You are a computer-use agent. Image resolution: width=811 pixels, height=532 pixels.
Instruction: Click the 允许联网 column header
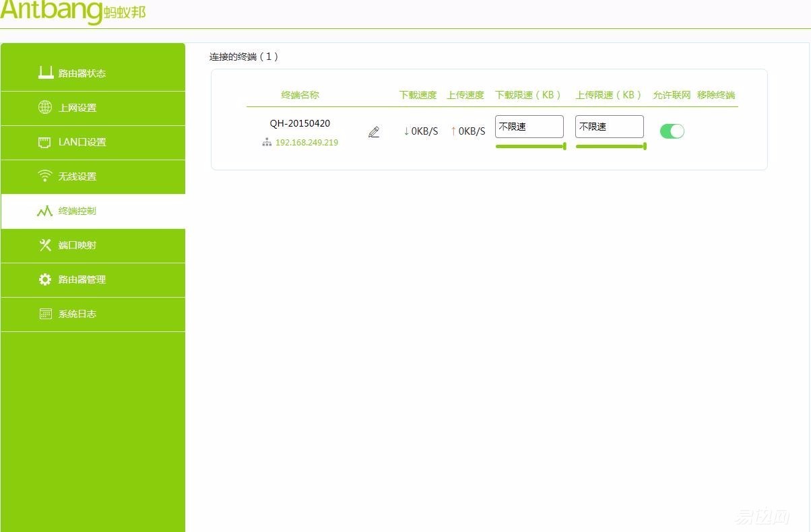click(x=672, y=95)
